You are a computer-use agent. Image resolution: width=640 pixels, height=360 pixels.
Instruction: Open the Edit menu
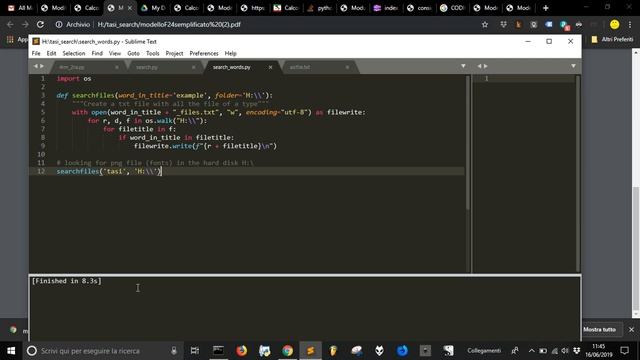click(x=51, y=53)
